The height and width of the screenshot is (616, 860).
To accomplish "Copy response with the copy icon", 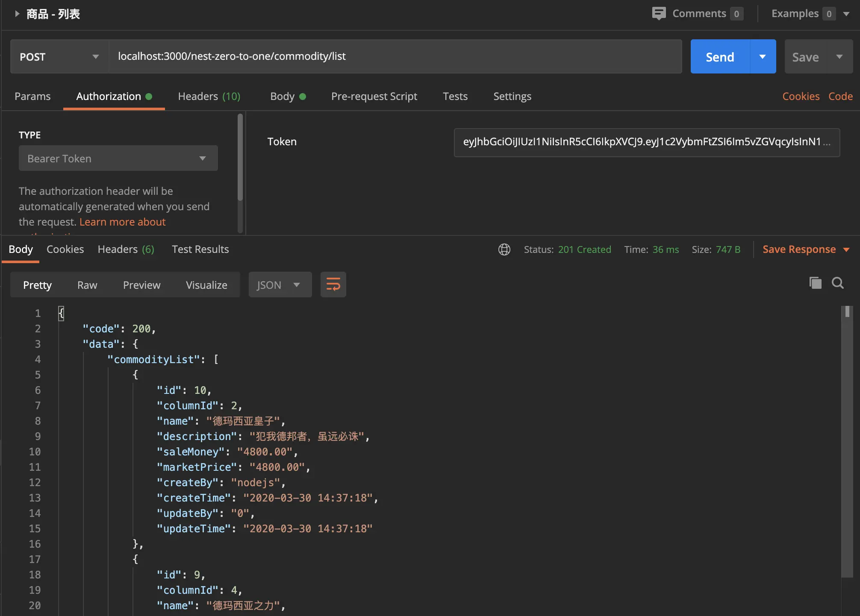I will tap(815, 283).
